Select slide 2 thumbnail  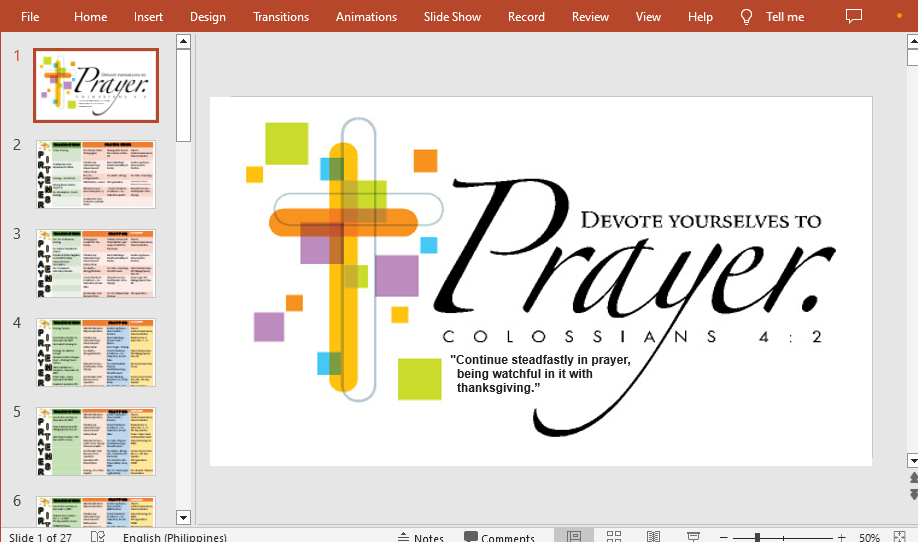96,174
